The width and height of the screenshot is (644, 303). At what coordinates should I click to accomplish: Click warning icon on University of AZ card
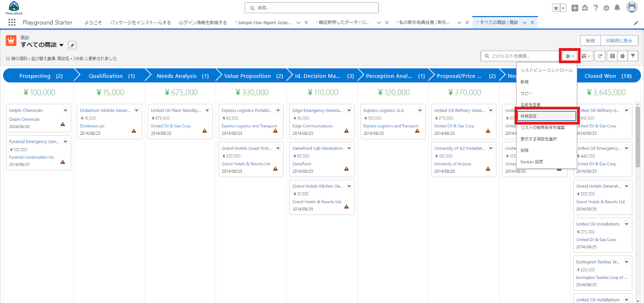(x=488, y=169)
